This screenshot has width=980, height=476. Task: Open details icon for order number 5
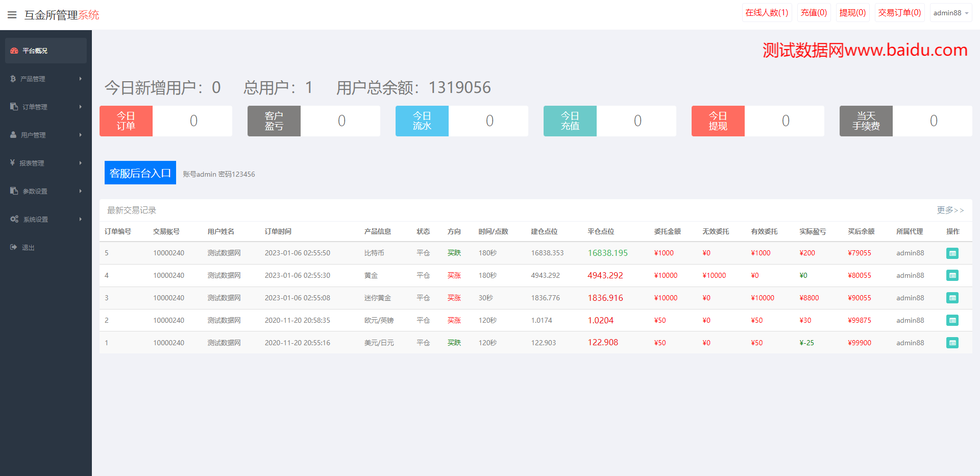[952, 253]
